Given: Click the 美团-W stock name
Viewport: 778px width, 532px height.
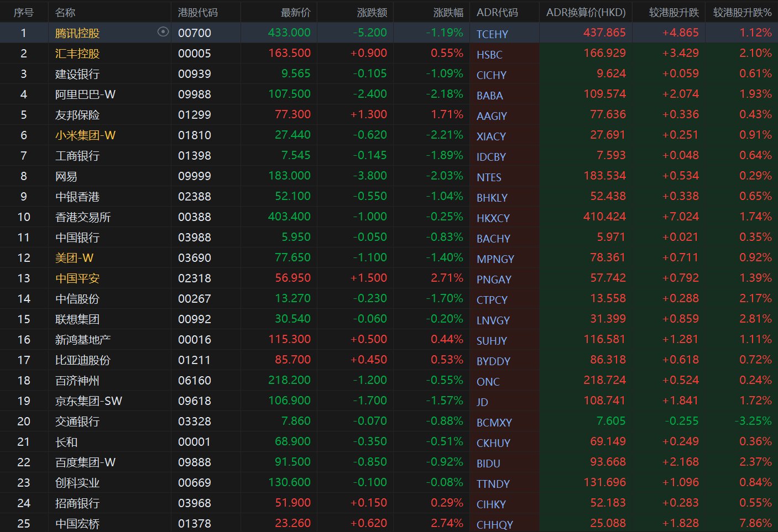Looking at the screenshot, I should coord(75,258).
